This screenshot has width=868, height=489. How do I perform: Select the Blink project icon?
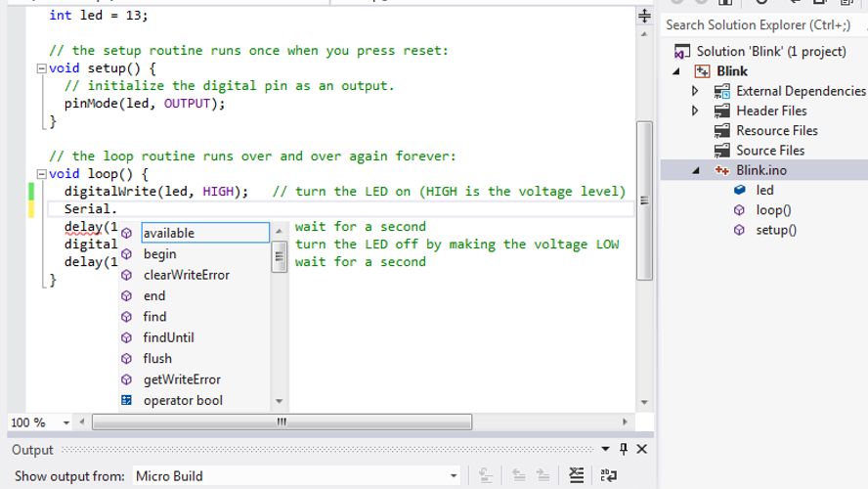point(702,71)
